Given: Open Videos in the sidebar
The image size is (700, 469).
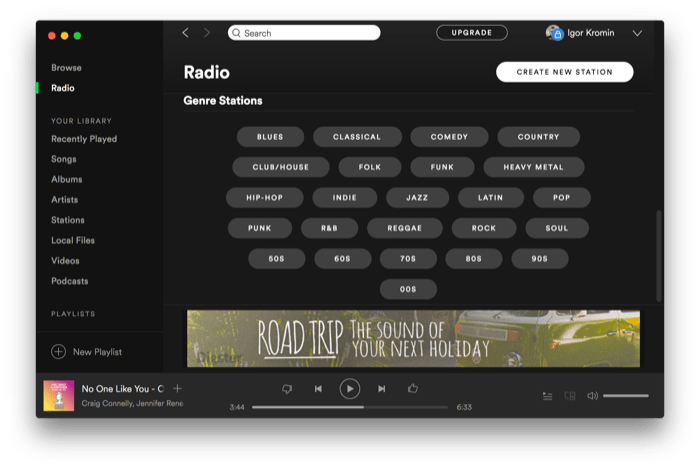Looking at the screenshot, I should pos(65,260).
